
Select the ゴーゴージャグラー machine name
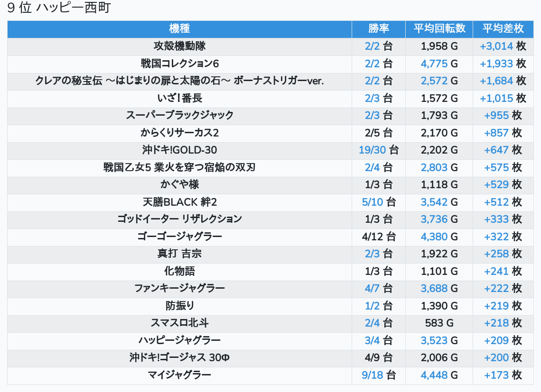coord(179,237)
